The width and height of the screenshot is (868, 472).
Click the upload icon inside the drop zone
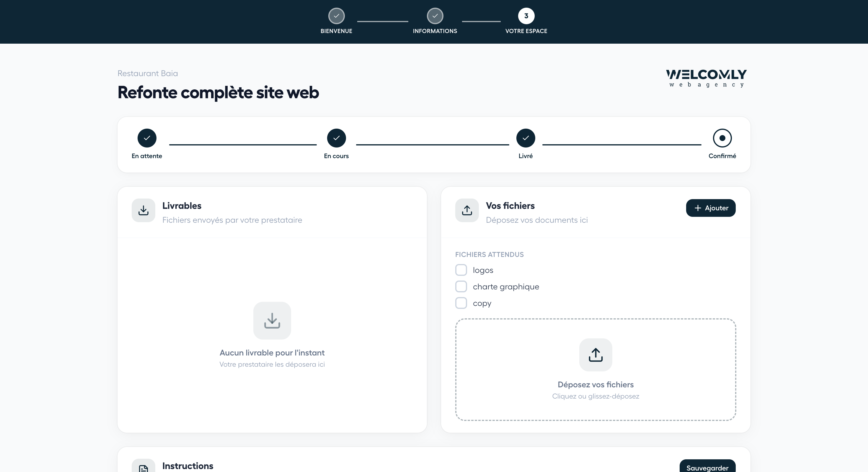pyautogui.click(x=596, y=355)
